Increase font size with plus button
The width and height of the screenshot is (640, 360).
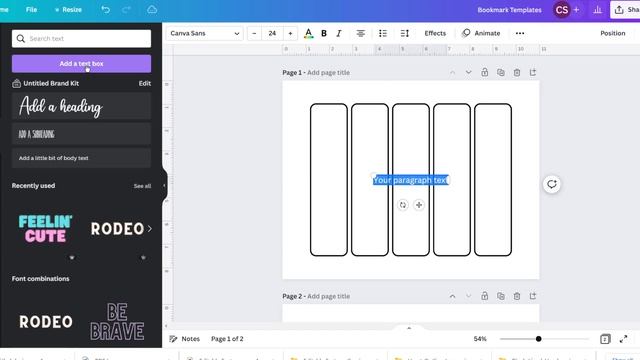click(290, 33)
